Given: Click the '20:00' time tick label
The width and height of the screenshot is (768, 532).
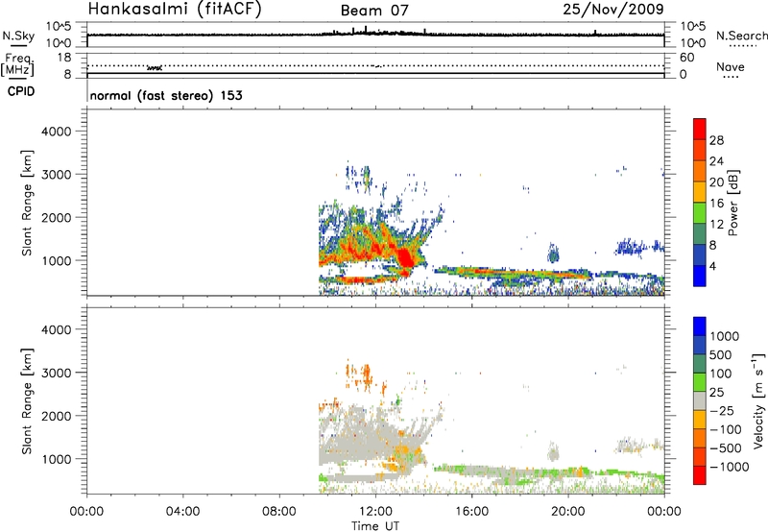Looking at the screenshot, I should click(x=568, y=512).
